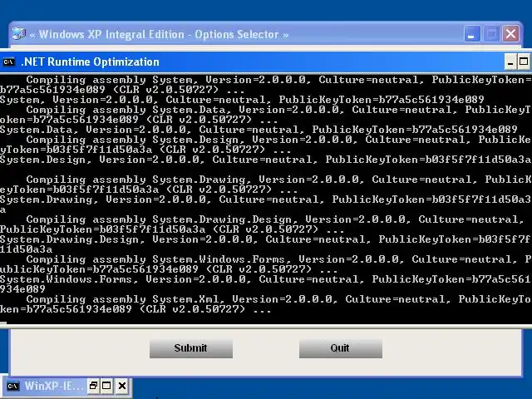
Task: Restore the minimized WinXP-IE window
Action: point(93,386)
